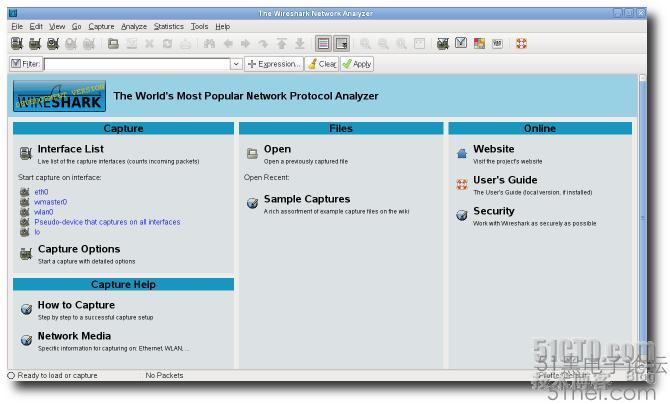Start capture on wmaster0 interface

click(x=50, y=202)
